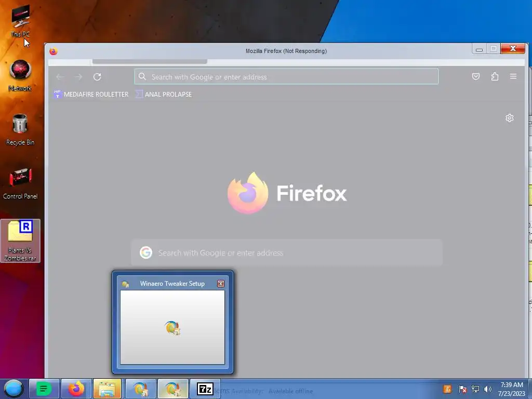This screenshot has height=399, width=532.
Task: Click the Firefox logo on the new tab page
Action: 248,193
